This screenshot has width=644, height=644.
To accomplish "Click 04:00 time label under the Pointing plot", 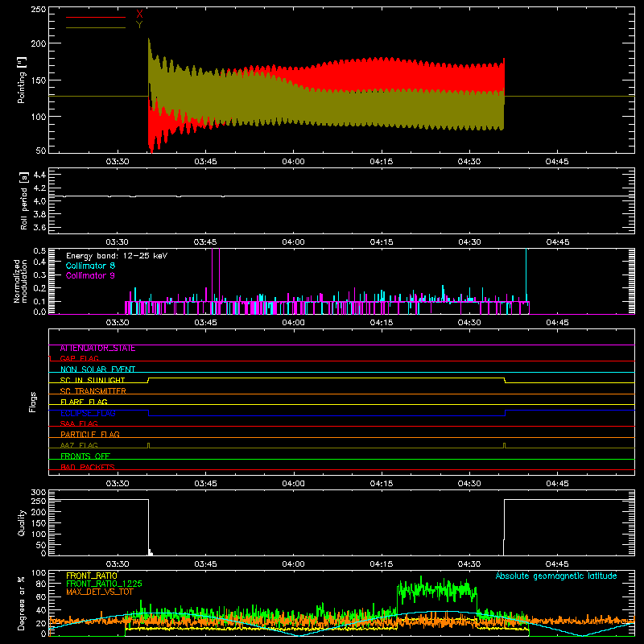I will pos(293,162).
